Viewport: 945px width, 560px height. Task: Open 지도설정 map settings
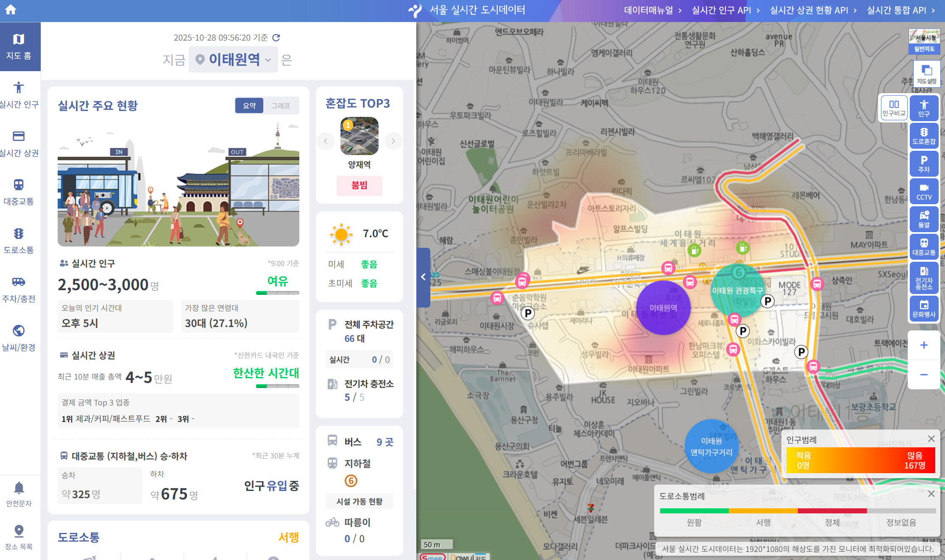tap(926, 74)
